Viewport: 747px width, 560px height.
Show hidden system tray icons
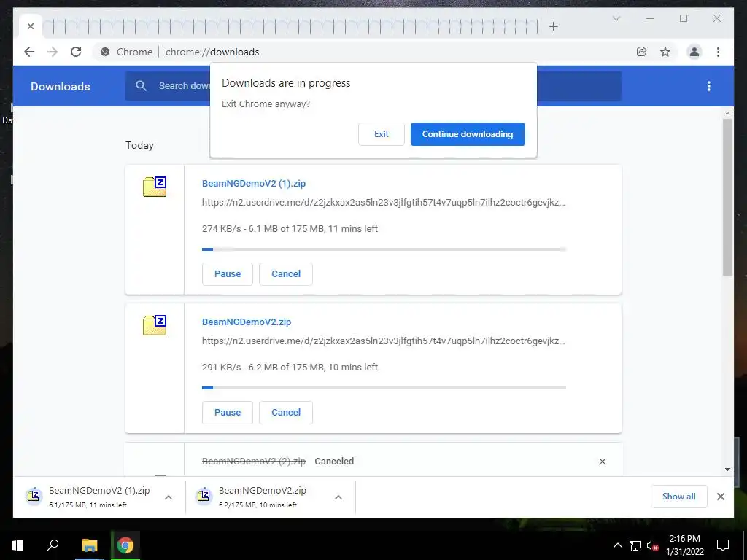[617, 545]
